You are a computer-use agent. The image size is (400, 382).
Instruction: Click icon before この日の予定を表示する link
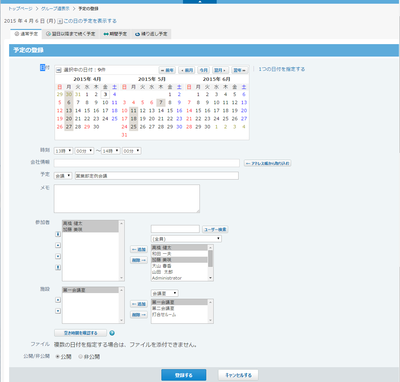(60, 21)
